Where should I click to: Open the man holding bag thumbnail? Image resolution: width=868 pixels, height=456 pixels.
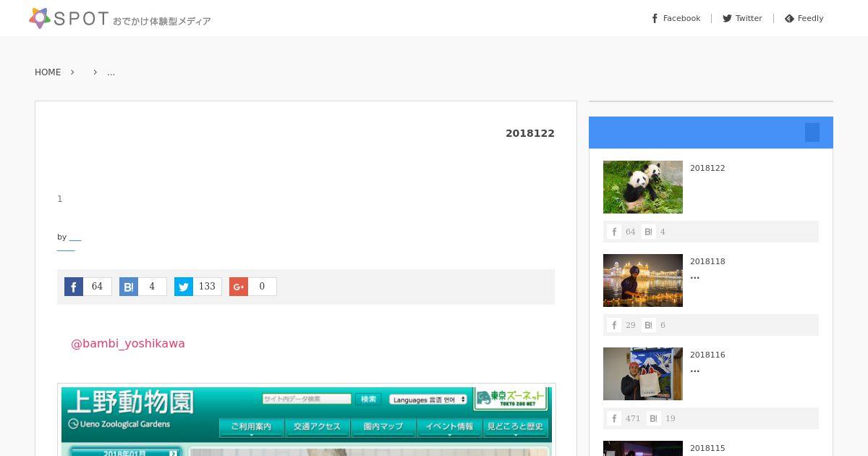(643, 373)
